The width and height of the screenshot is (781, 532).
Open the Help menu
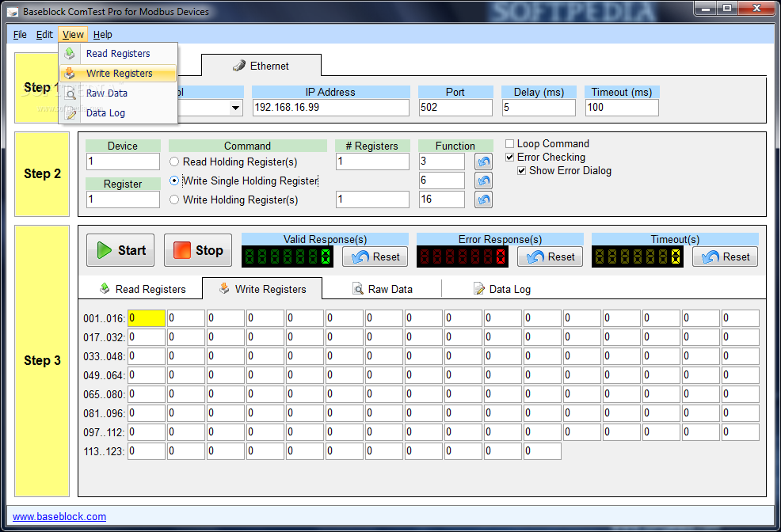pyautogui.click(x=103, y=34)
